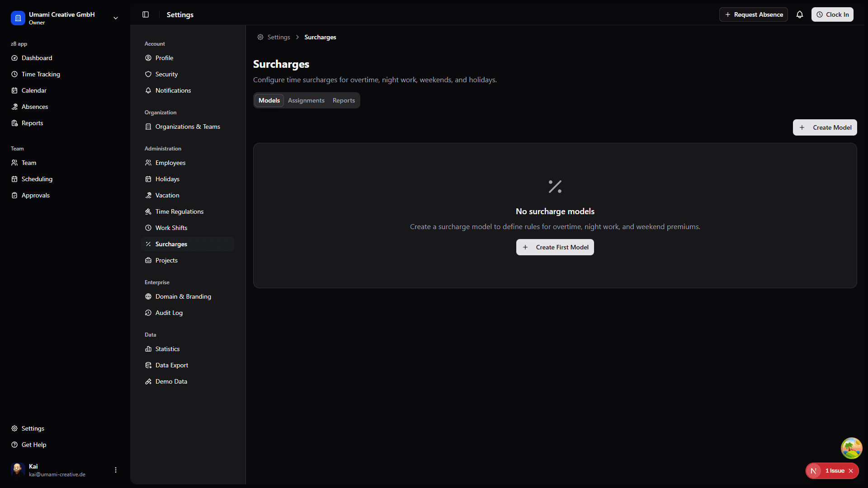
Task: Open Time Regulations settings
Action: click(x=179, y=211)
